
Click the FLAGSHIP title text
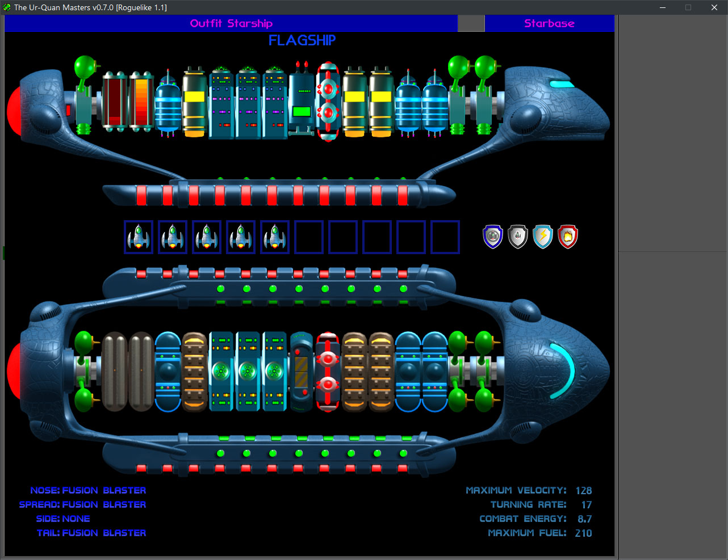302,40
